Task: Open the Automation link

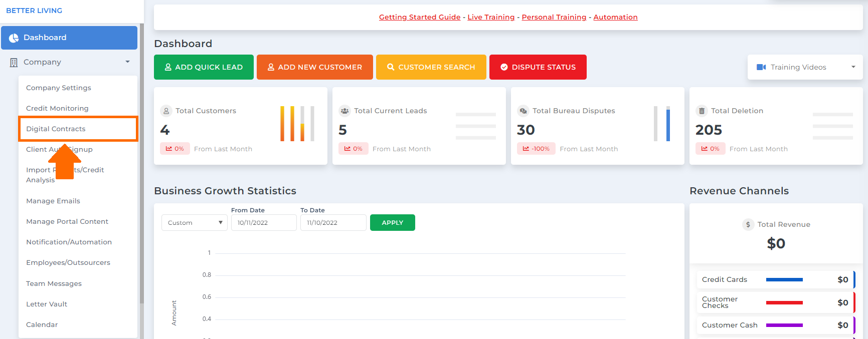Action: tap(615, 17)
